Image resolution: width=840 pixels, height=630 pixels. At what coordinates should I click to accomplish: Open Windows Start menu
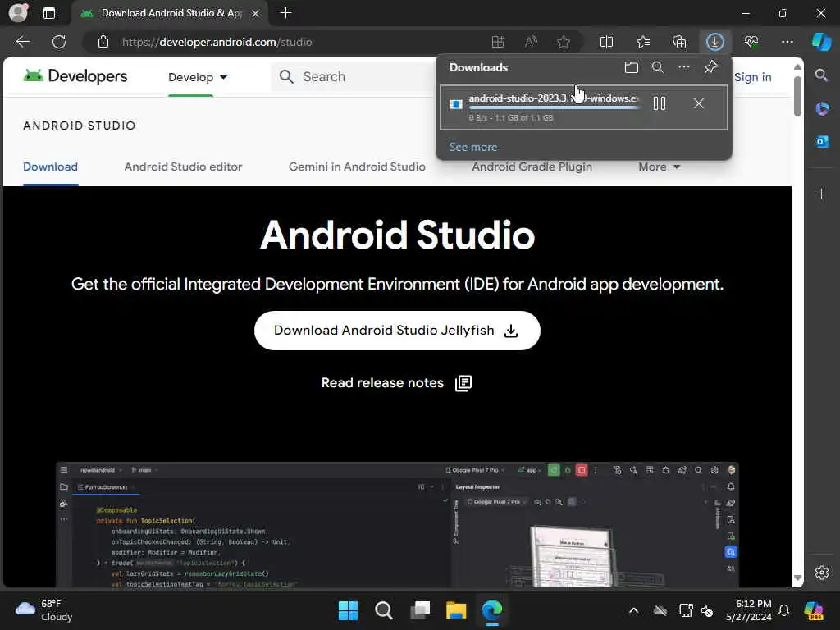(348, 610)
